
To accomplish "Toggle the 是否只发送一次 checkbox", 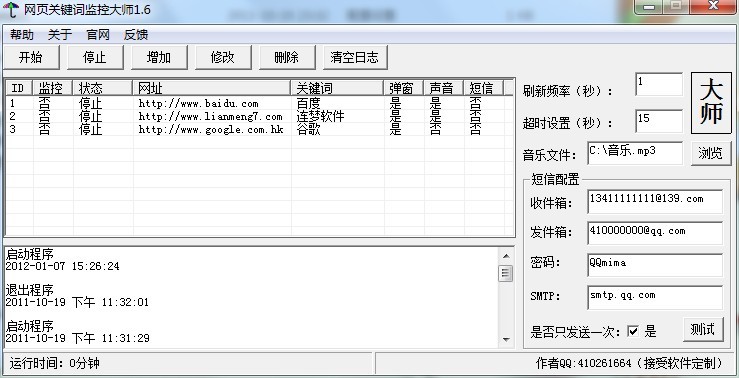I will click(x=633, y=331).
